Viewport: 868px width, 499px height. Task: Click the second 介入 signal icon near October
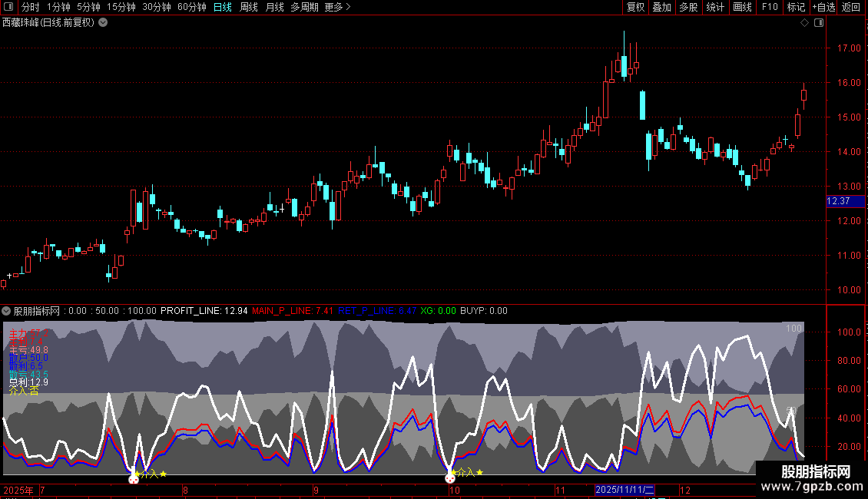click(x=450, y=478)
